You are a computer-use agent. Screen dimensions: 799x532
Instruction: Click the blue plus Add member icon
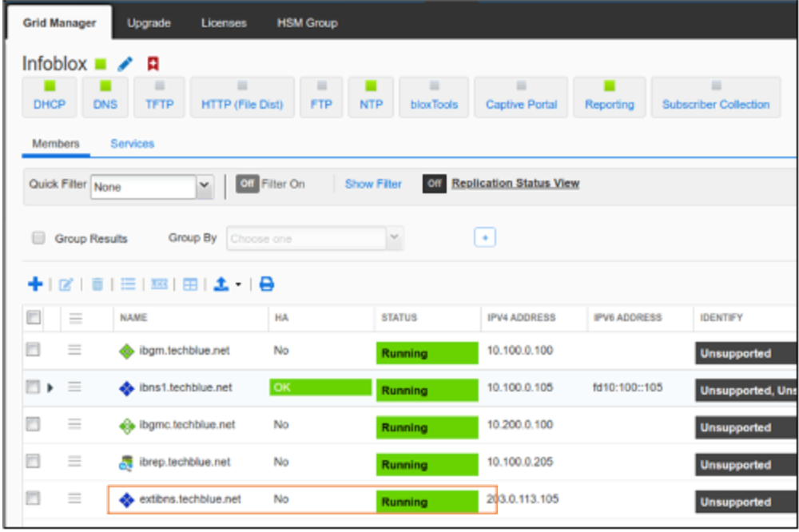(35, 284)
